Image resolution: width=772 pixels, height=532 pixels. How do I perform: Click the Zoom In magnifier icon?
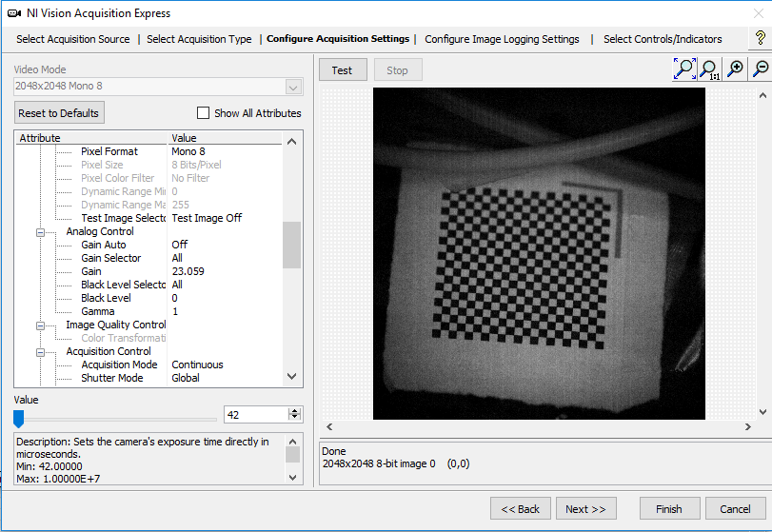[x=735, y=69]
